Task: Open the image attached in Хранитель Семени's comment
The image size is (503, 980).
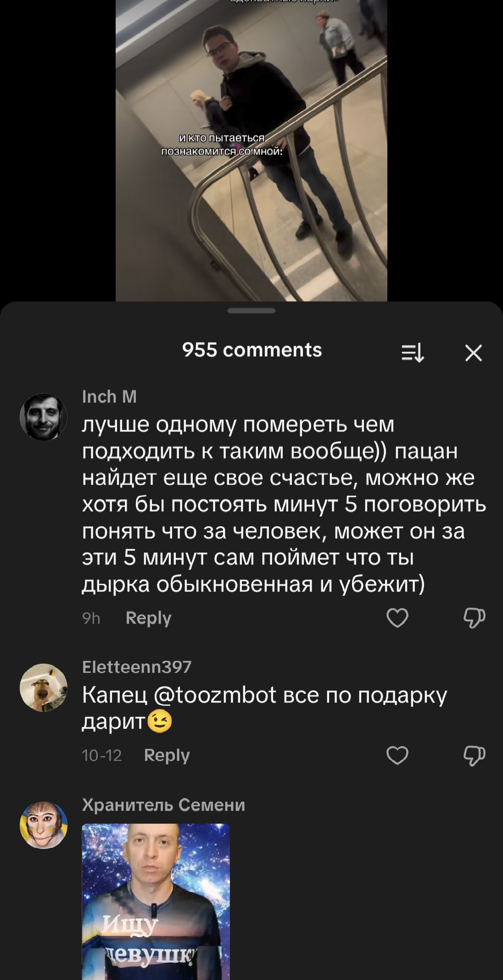Action: (156, 902)
